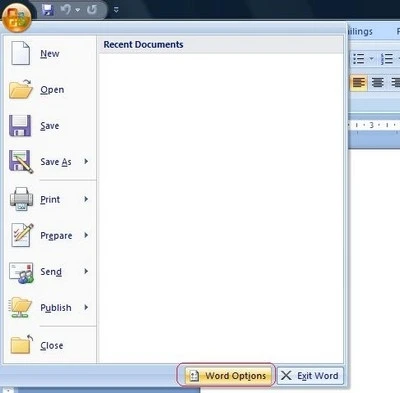400x393 pixels.
Task: Click the Numbering list icon in ribbon
Action: coord(387,59)
